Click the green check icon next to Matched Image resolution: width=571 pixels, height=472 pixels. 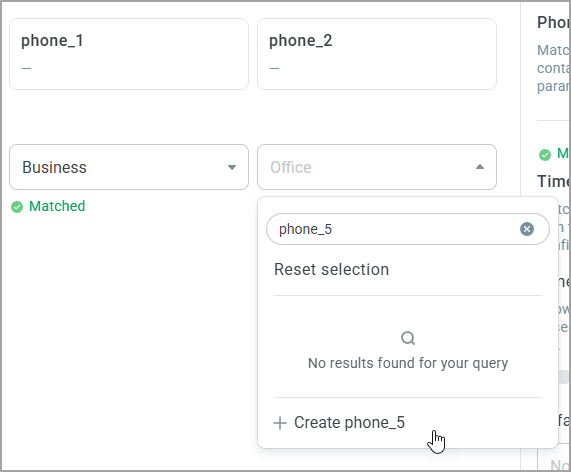(17, 206)
